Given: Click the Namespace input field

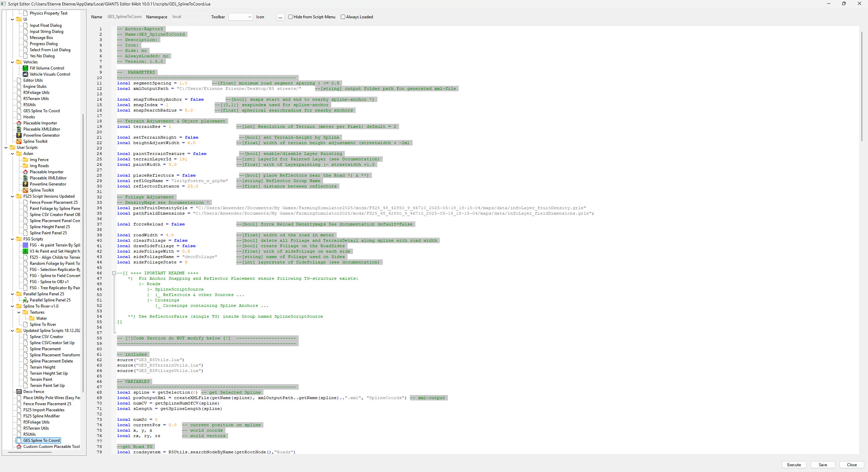Looking at the screenshot, I should pos(189,17).
